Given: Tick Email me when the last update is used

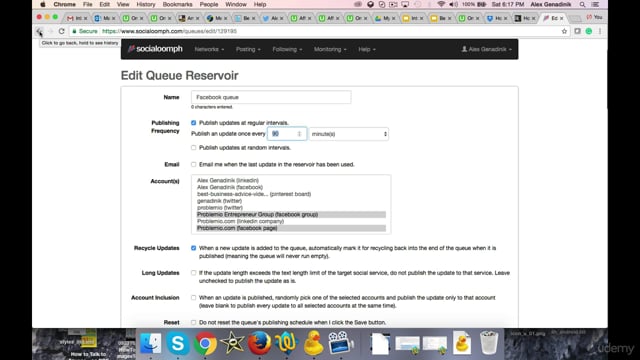Looking at the screenshot, I should 193,164.
